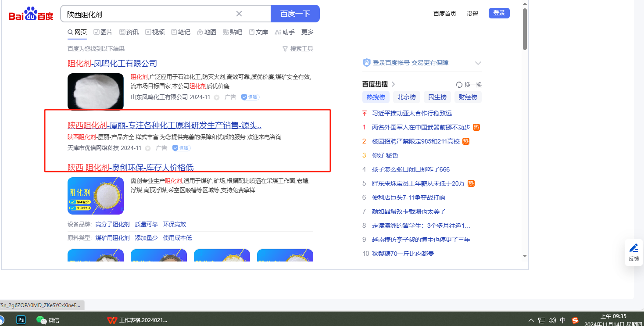Click the 登录 login button
The image size is (644, 326).
pos(499,13)
